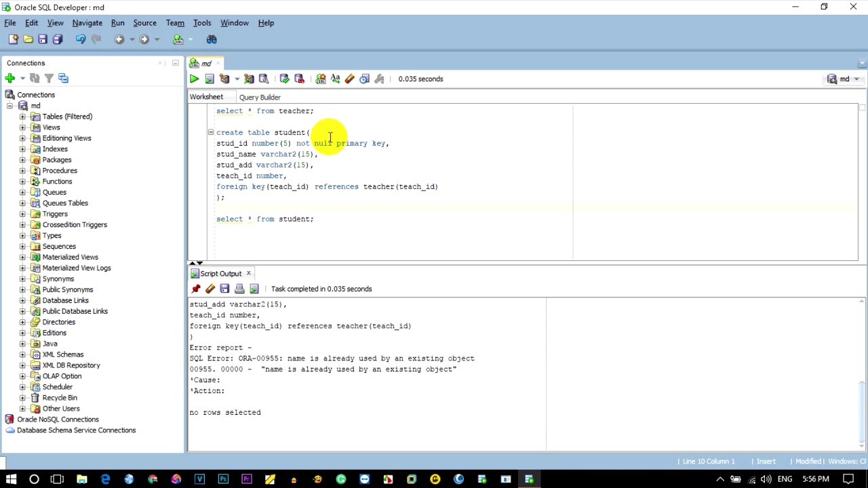Select Database Schema Service Connections item

76,430
